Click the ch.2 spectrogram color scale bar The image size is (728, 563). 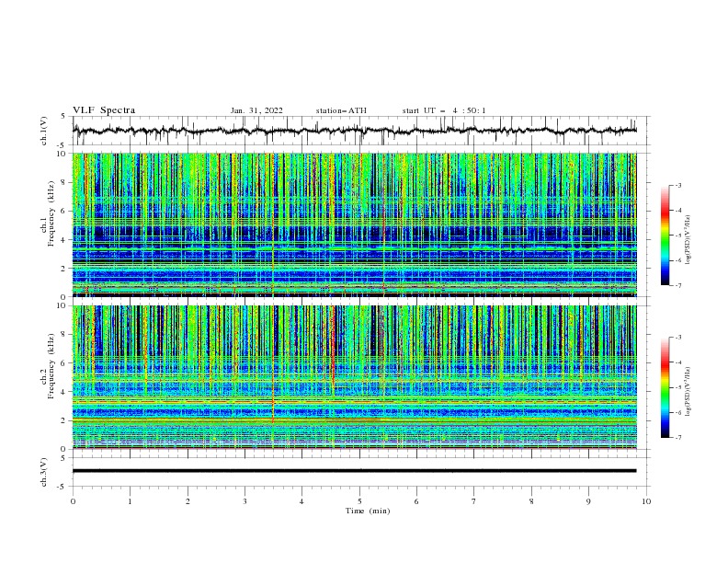(x=665, y=387)
